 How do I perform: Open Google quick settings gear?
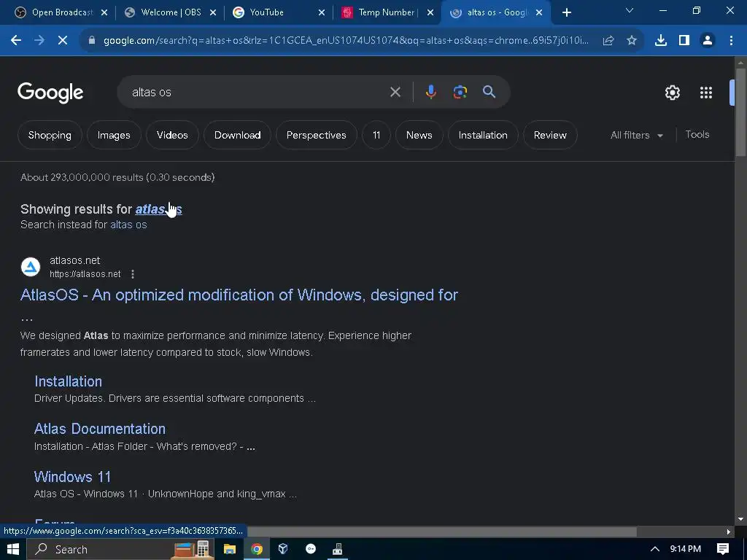click(x=672, y=93)
